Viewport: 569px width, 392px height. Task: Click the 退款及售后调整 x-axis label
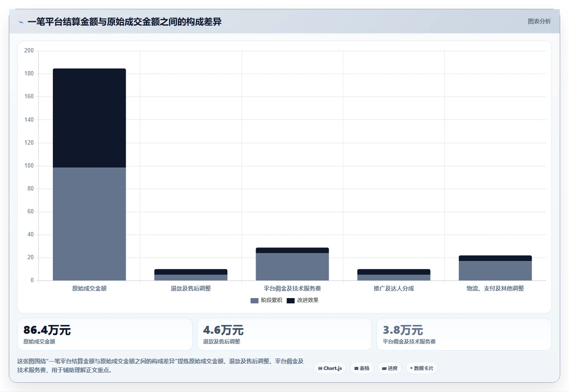point(191,288)
